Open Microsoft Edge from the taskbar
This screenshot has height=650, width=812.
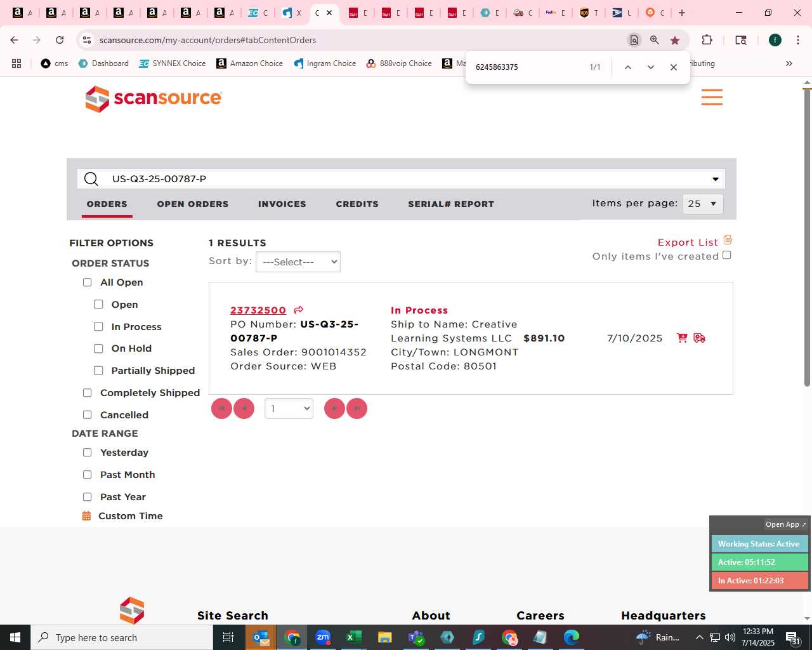click(x=572, y=637)
